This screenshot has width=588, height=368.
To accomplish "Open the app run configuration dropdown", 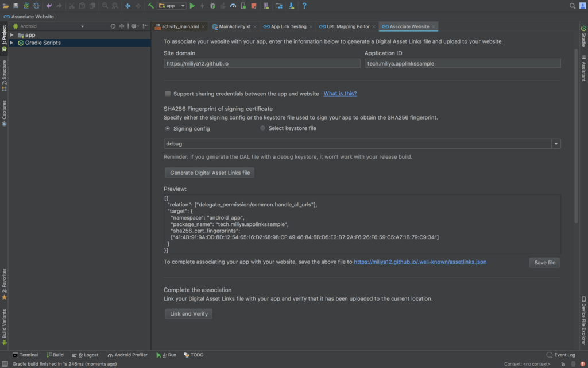I will click(172, 6).
